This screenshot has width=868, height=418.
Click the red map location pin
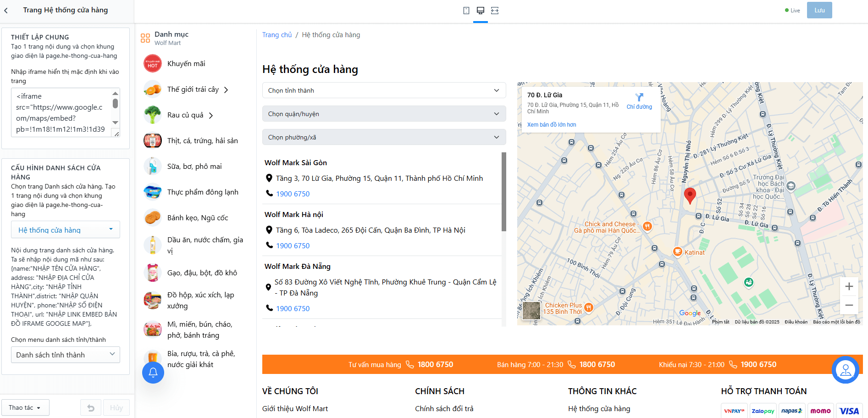tap(690, 195)
